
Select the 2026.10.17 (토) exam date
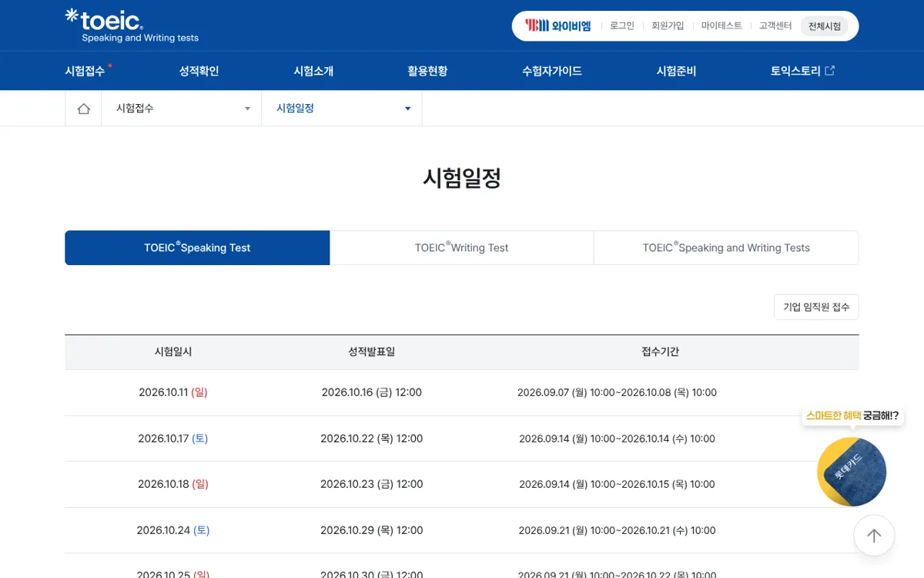(173, 439)
